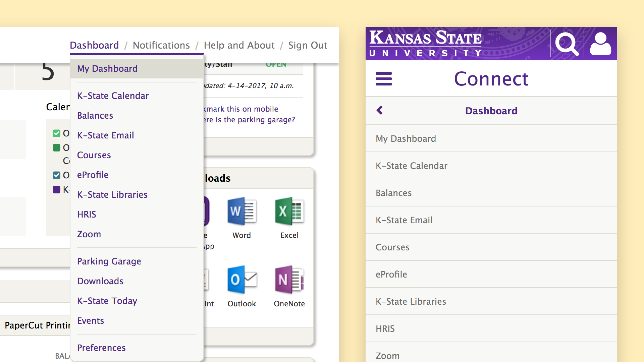Open the Notifications tab

pos(161,45)
